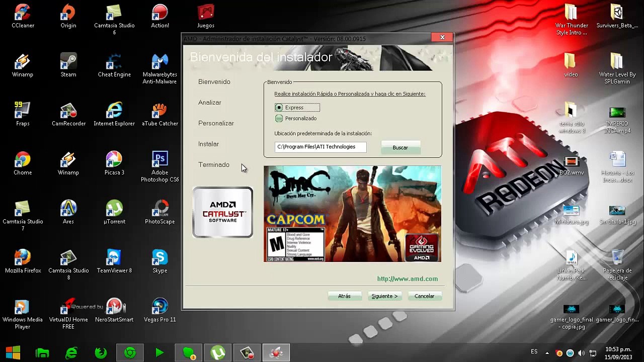Open µTorrent from the taskbar
This screenshot has width=644, height=362.
click(218, 353)
